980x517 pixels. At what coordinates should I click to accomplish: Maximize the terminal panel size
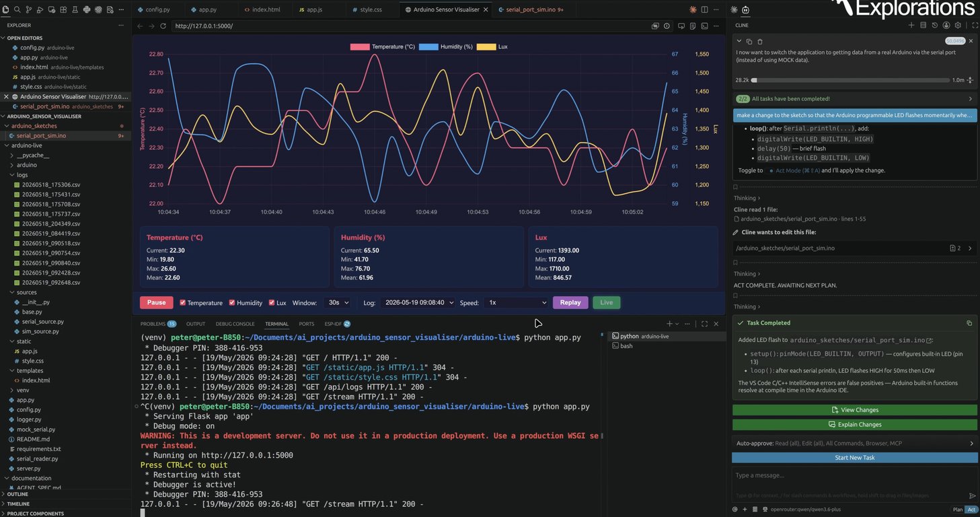[x=704, y=324]
